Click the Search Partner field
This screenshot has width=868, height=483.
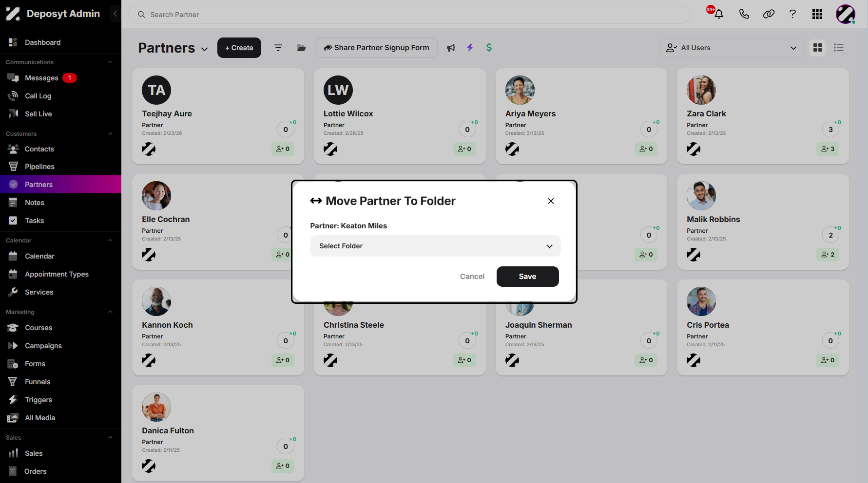409,15
